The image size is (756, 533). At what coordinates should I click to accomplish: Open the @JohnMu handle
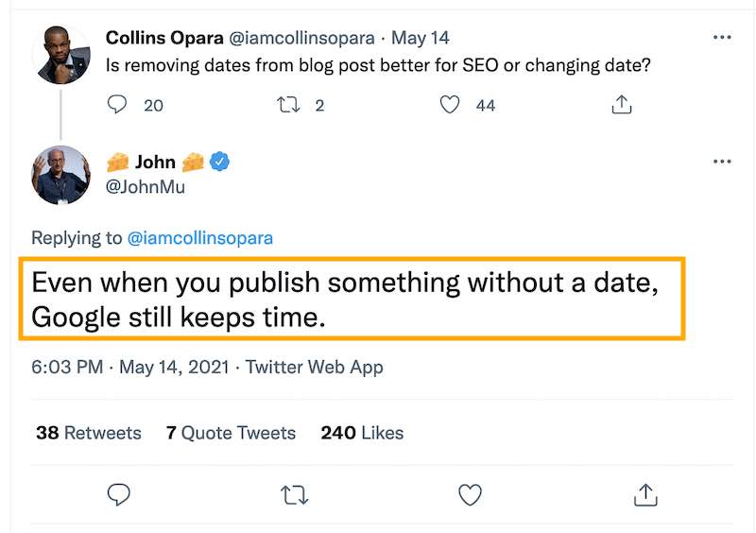tap(146, 186)
